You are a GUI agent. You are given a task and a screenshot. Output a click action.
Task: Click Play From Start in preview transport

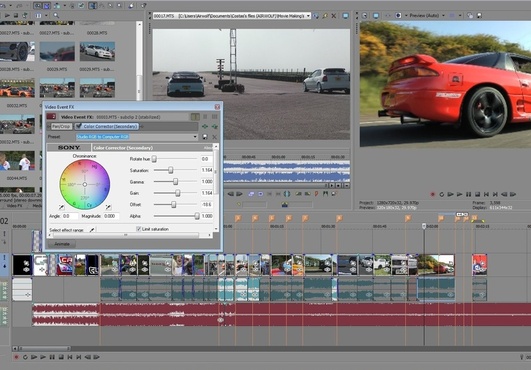click(x=450, y=194)
